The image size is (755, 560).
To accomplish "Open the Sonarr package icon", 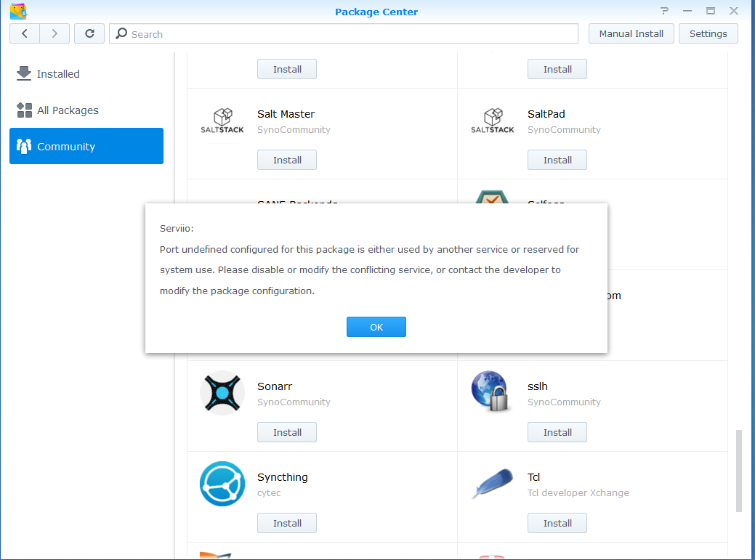I will pyautogui.click(x=222, y=393).
